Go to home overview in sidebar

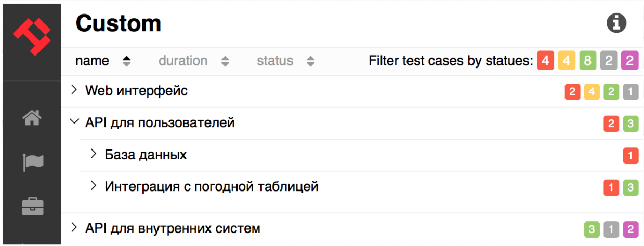coord(32,118)
